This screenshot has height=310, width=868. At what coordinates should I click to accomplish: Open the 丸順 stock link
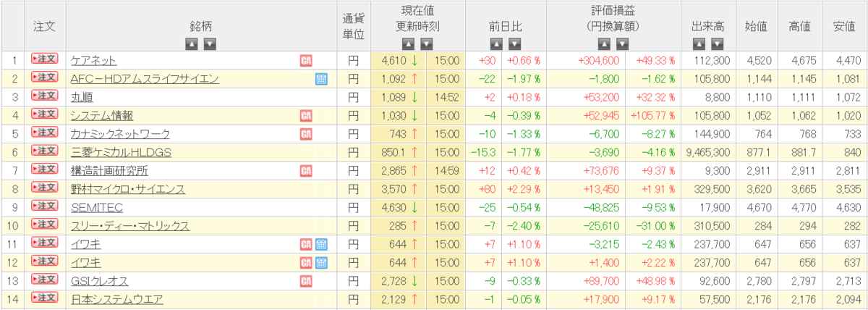[x=82, y=97]
